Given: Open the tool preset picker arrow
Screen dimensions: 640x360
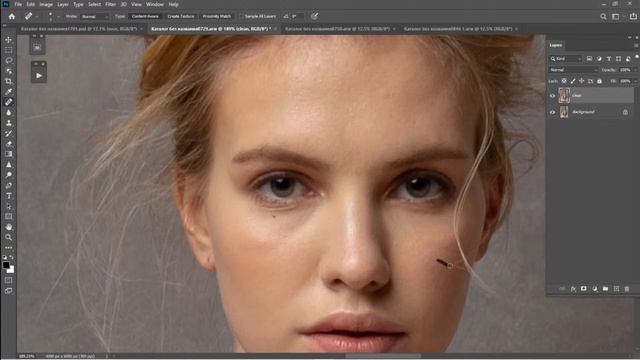Looking at the screenshot, I should point(37,16).
